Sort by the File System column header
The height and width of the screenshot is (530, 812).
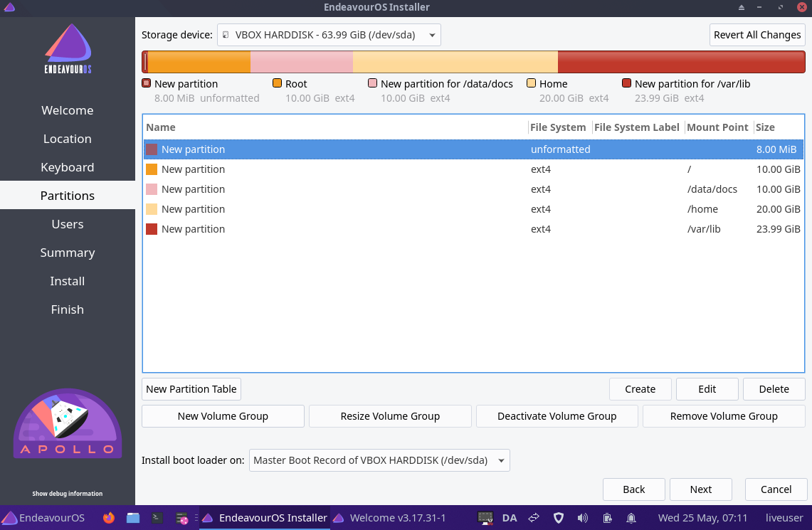point(560,127)
